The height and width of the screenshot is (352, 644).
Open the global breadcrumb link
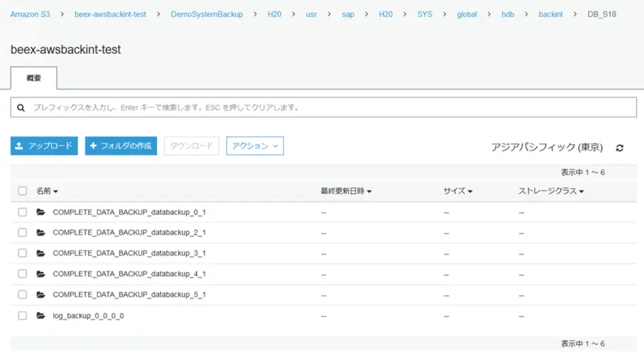coord(467,14)
